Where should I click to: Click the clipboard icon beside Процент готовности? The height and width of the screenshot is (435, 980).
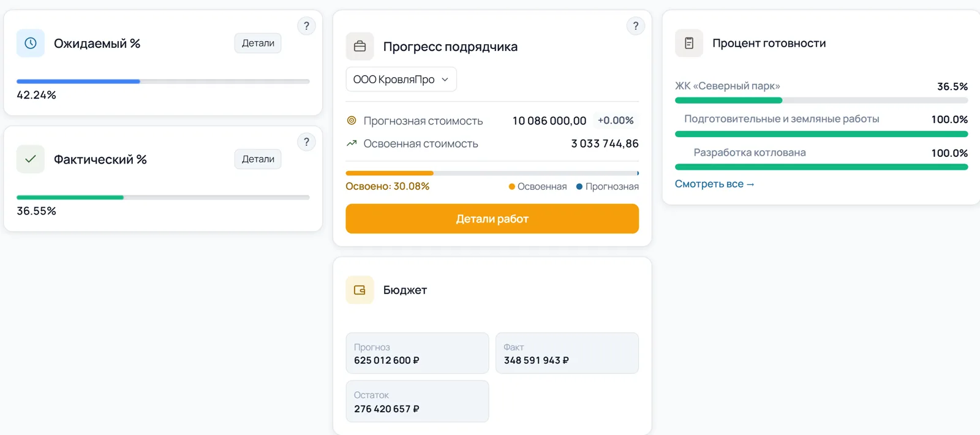click(689, 43)
